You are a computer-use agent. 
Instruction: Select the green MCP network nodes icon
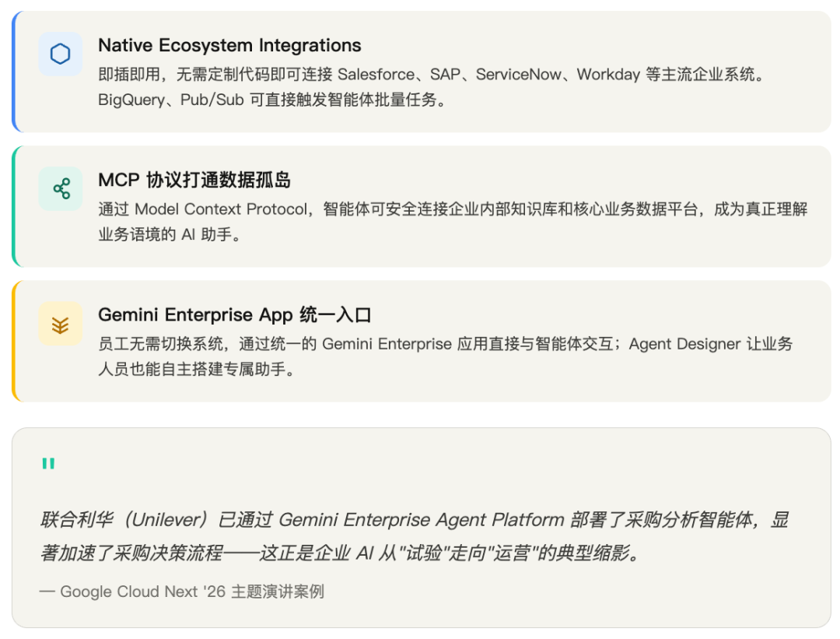pos(61,188)
